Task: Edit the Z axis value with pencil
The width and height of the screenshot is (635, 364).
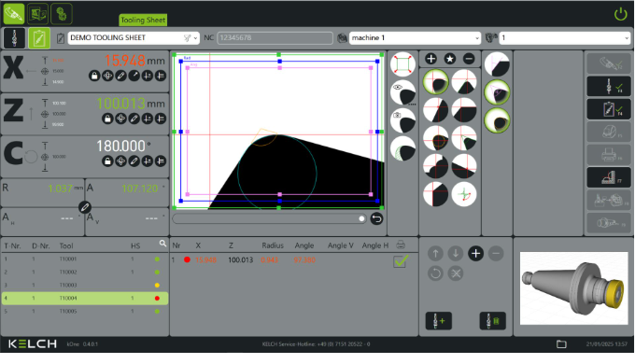Action: 134,119
